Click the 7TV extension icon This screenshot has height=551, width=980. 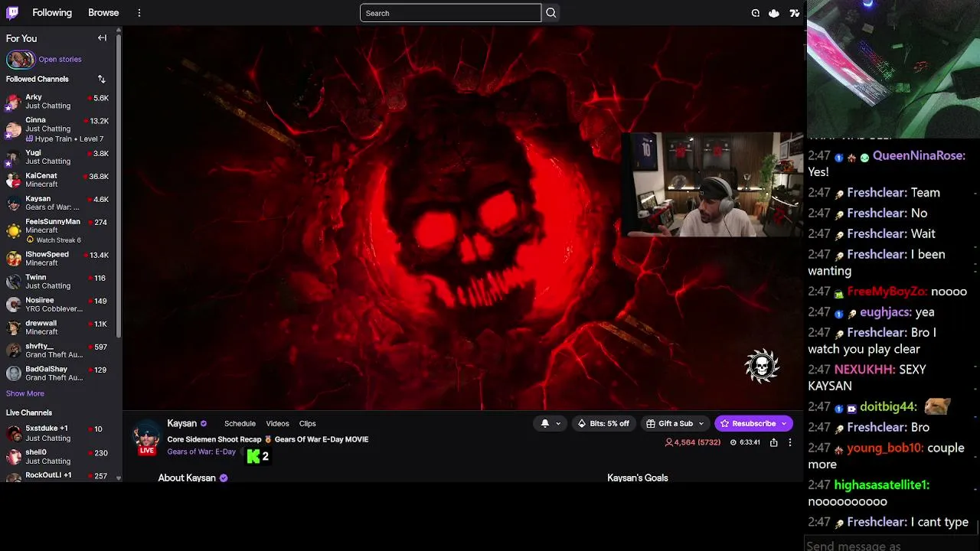[x=795, y=13]
